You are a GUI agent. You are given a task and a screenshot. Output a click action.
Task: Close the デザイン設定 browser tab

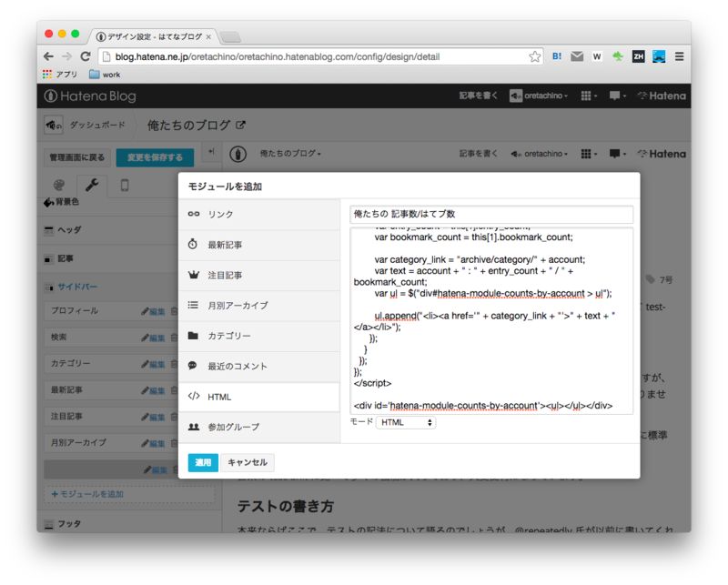pyautogui.click(x=208, y=36)
